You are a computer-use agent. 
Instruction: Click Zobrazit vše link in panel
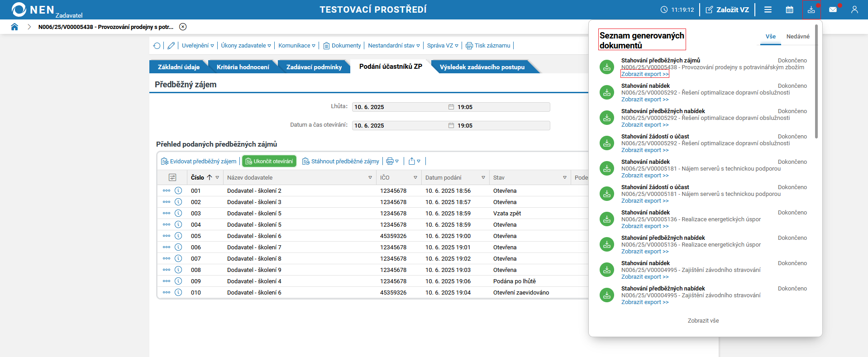pyautogui.click(x=703, y=321)
